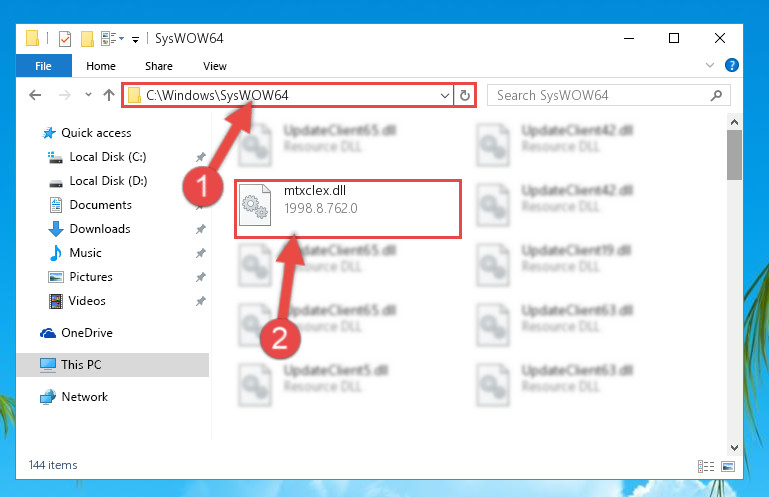Click the scrollbar down arrow
The width and height of the screenshot is (769, 497).
(x=734, y=447)
